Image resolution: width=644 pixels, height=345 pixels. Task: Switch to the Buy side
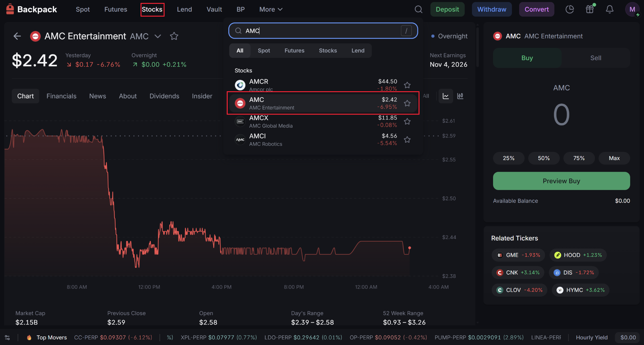pyautogui.click(x=527, y=58)
